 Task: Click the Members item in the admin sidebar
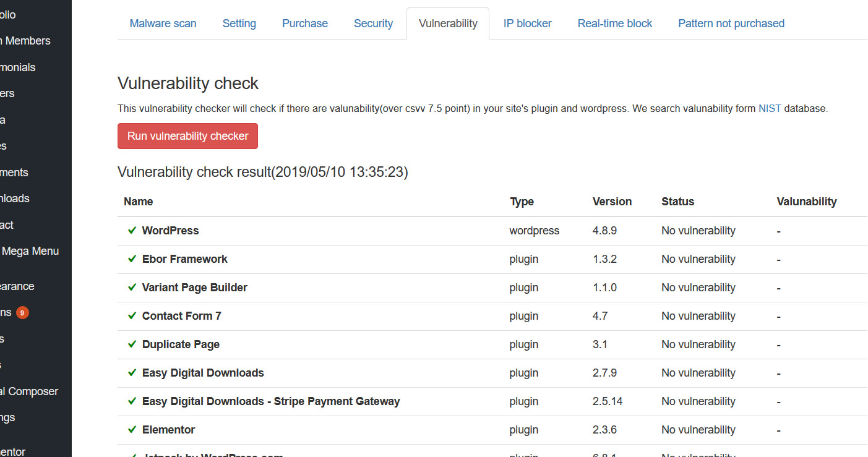click(x=27, y=41)
